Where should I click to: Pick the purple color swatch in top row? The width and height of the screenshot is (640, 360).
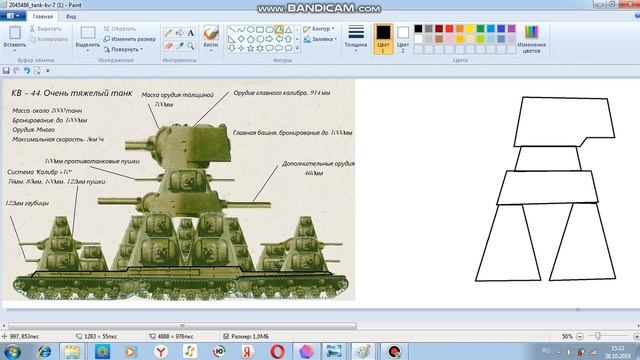pos(511,29)
